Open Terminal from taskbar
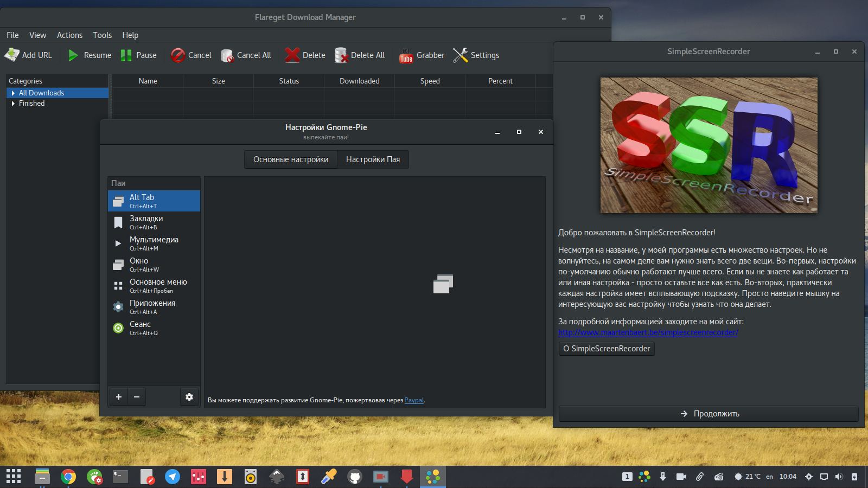Screen dimensions: 868x488 tap(120, 477)
